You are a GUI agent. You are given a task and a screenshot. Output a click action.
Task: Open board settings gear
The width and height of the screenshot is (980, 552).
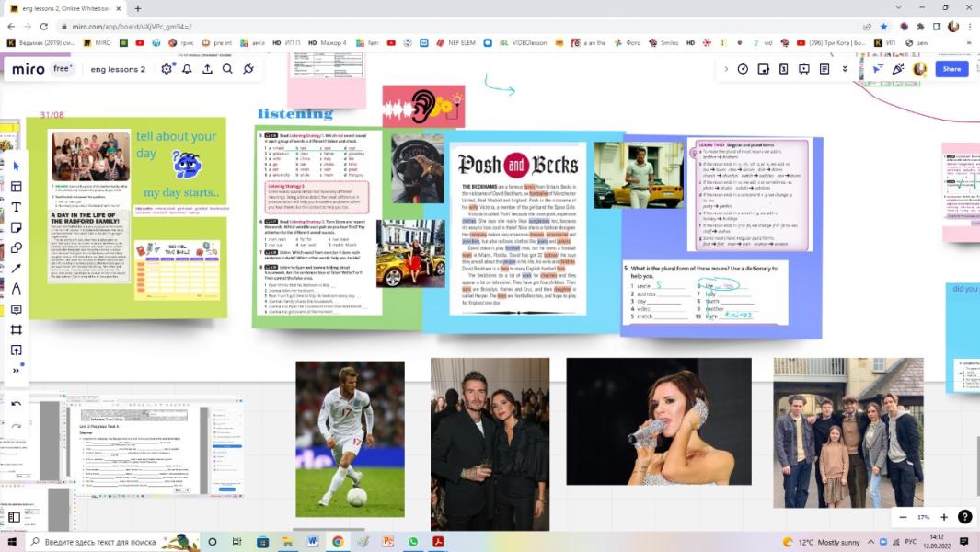pyautogui.click(x=167, y=69)
